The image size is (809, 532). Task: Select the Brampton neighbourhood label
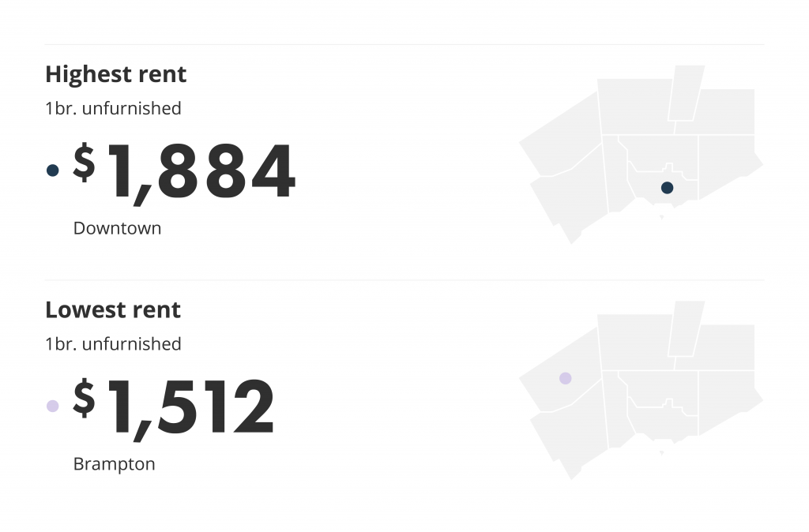[x=114, y=464]
